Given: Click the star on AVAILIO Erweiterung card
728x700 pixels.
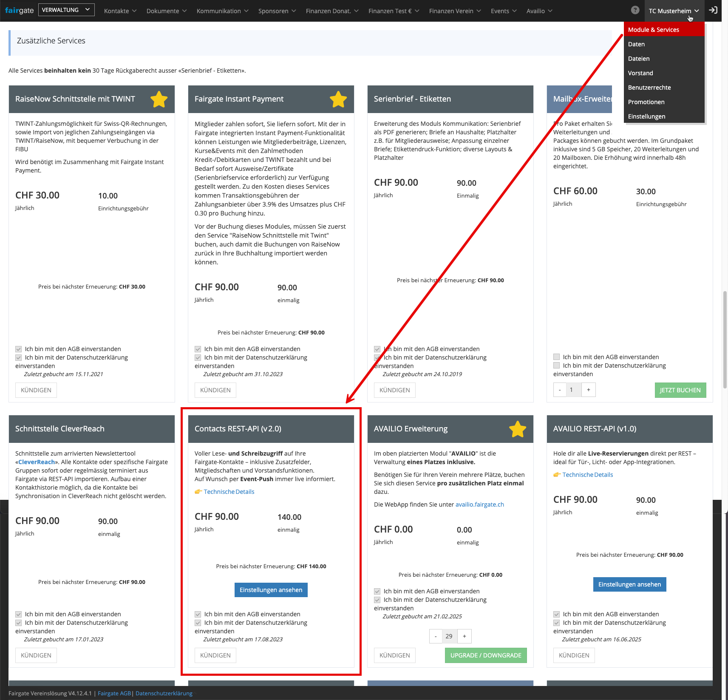Looking at the screenshot, I should 518,429.
